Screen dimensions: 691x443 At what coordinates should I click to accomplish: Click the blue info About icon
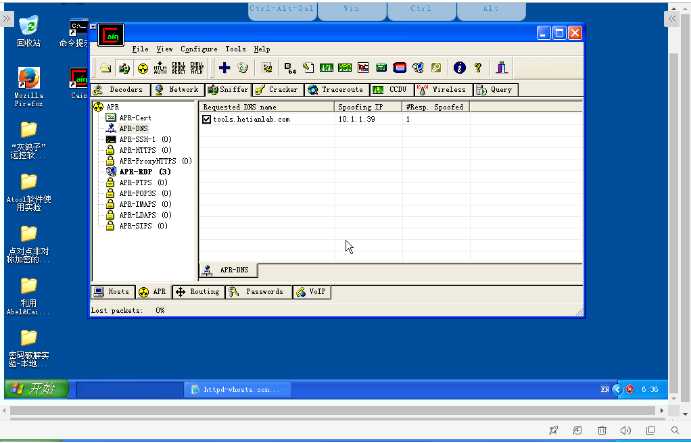460,68
